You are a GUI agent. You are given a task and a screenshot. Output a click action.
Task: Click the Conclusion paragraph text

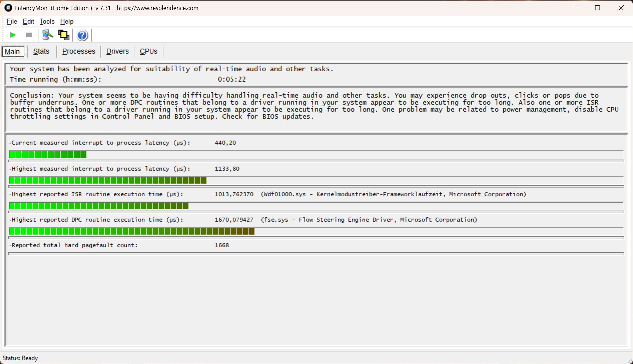pyautogui.click(x=314, y=106)
